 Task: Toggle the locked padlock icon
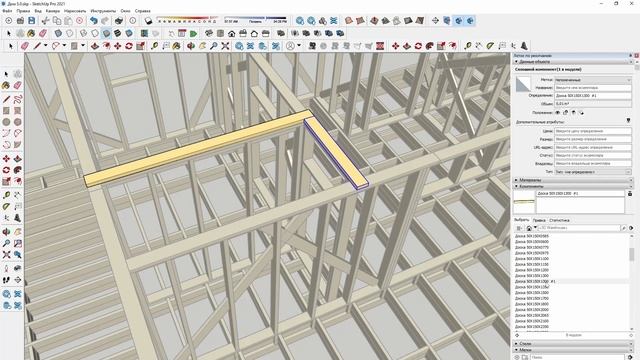click(566, 112)
